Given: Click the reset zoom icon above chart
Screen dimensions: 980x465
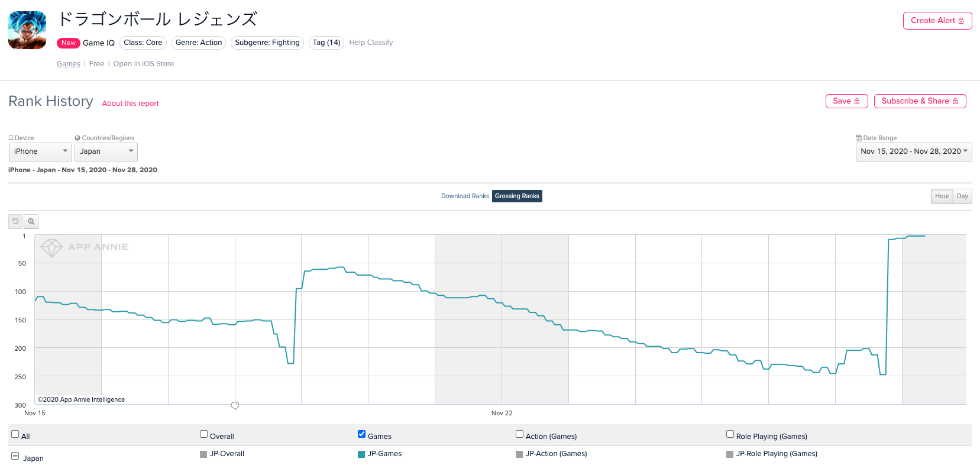Looking at the screenshot, I should coord(15,221).
